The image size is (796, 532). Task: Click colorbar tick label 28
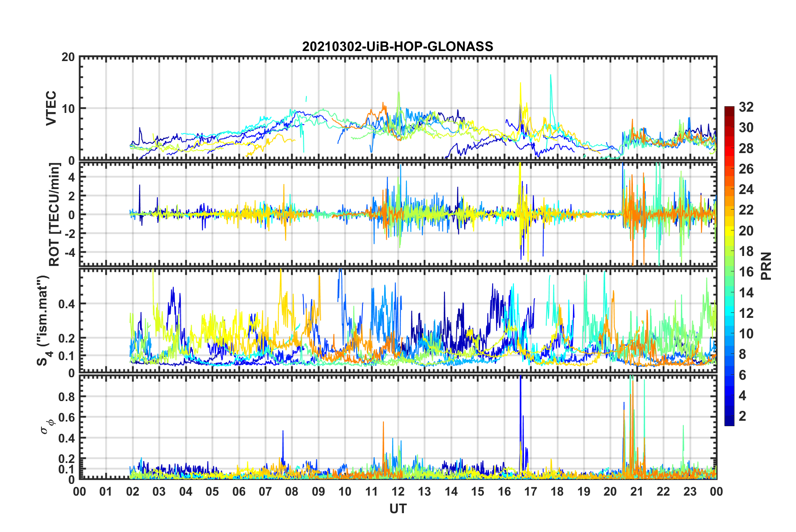[x=746, y=148]
